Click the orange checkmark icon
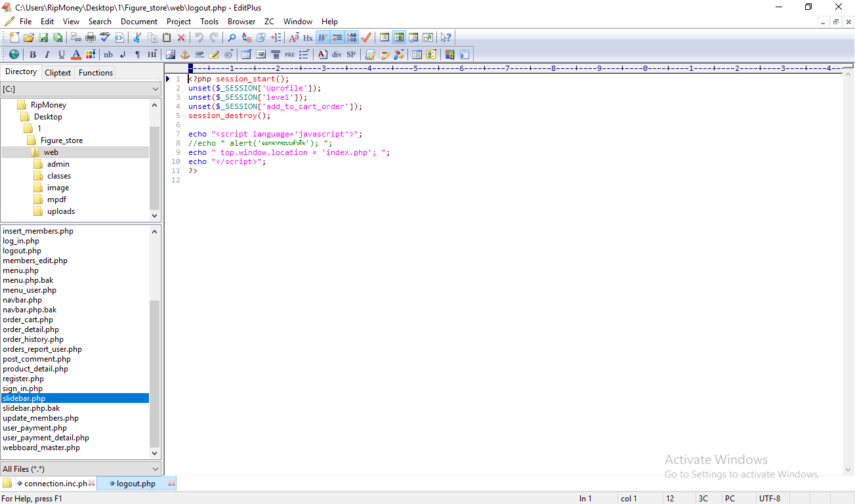The height and width of the screenshot is (504, 855). 366,37
